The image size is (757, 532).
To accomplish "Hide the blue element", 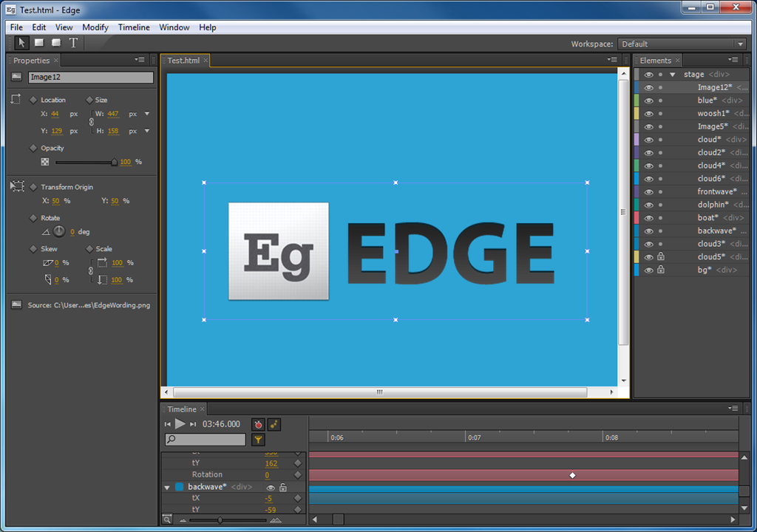I will [x=648, y=100].
